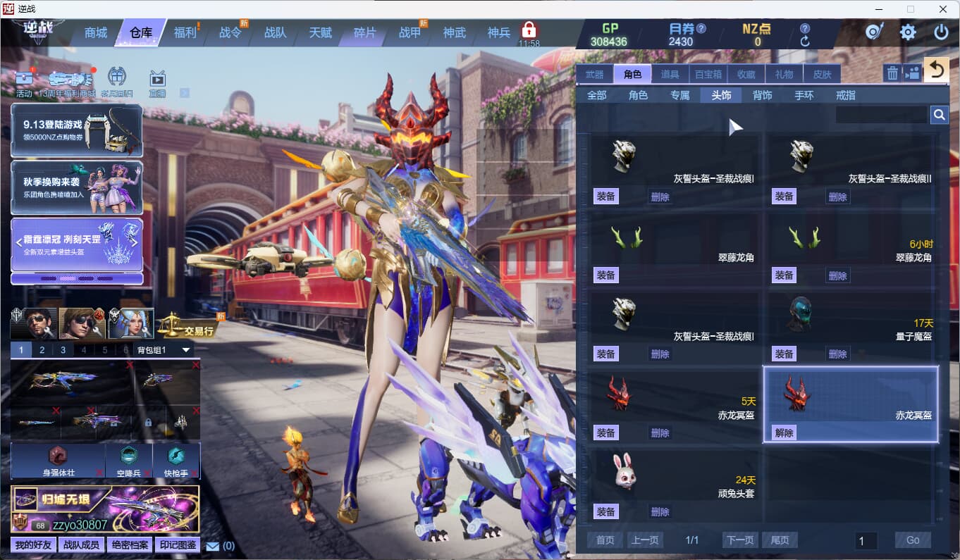
Task: Click the red lock icon in top bar
Action: [x=529, y=30]
